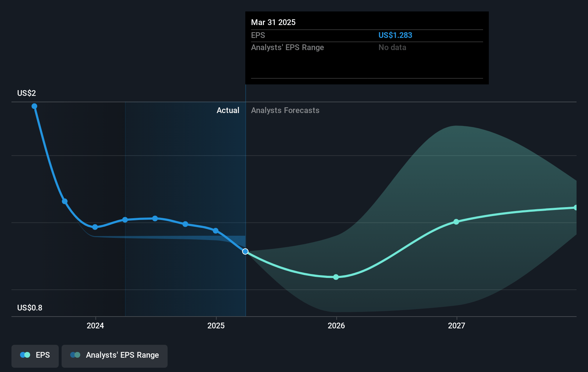Screen dimensions: 588x372
Task: Click the 2026 x-axis label
Action: 336,325
